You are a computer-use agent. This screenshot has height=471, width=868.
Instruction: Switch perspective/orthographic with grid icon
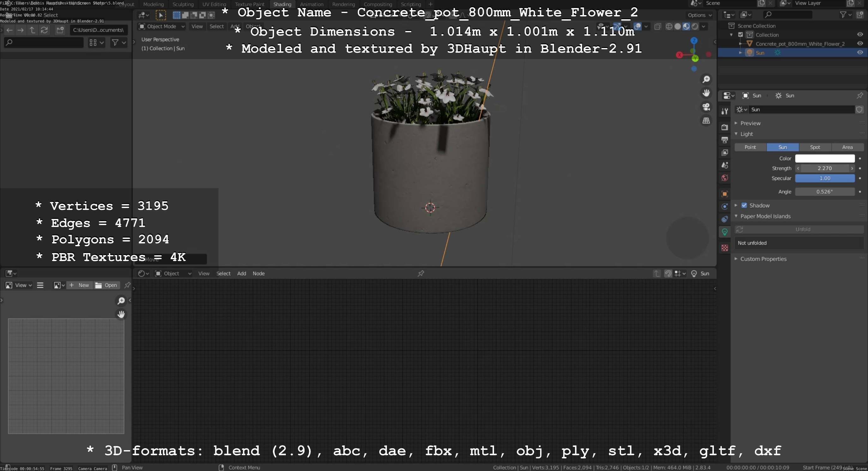click(706, 121)
